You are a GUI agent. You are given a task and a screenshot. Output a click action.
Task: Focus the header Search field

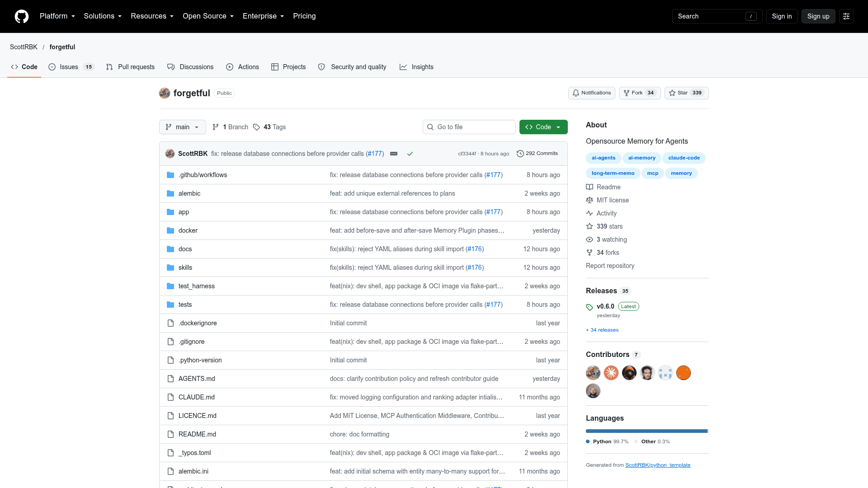point(717,16)
